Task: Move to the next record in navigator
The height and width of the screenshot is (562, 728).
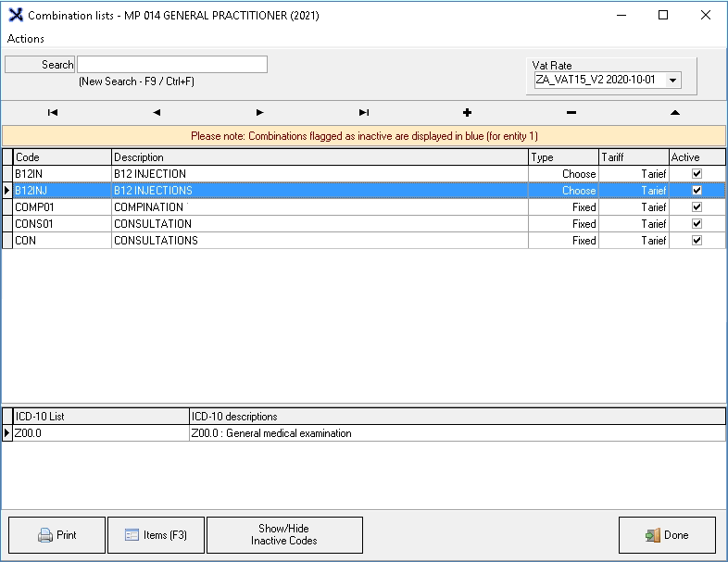Action: coord(260,112)
